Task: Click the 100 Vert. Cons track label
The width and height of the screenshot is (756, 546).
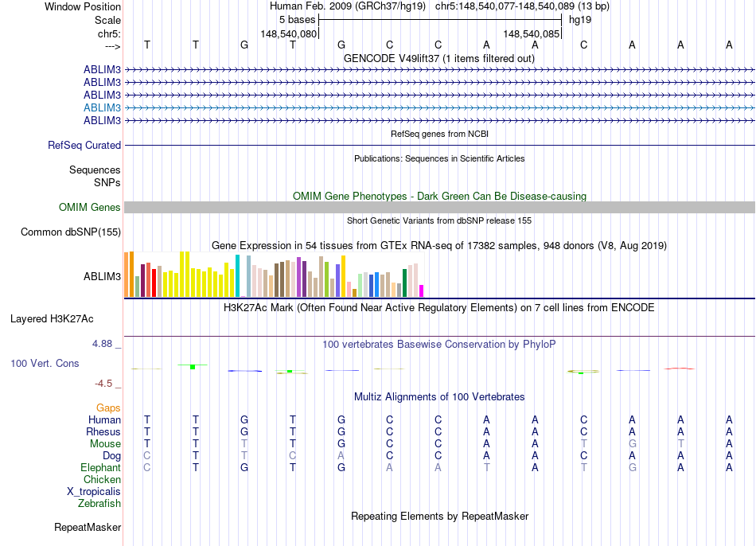Action: [x=45, y=363]
